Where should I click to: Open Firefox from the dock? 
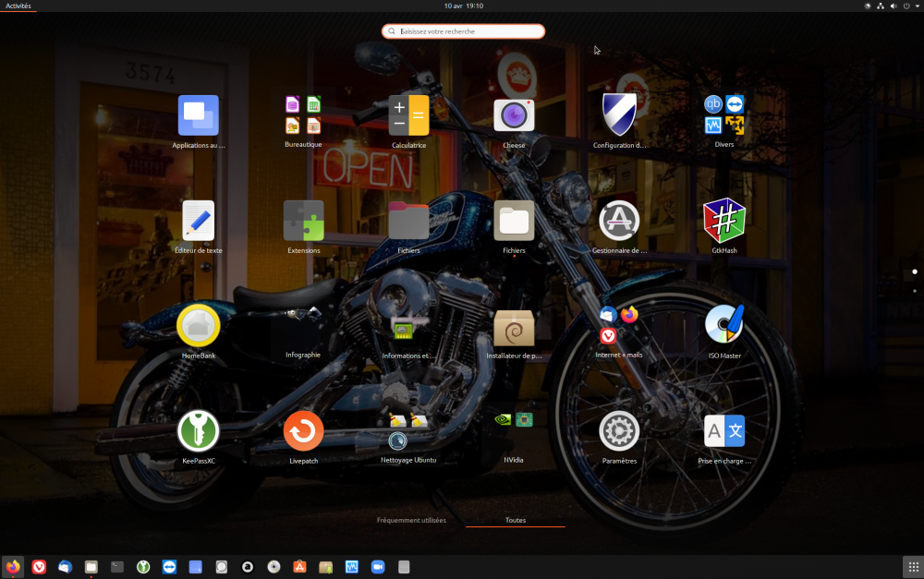pyautogui.click(x=13, y=566)
